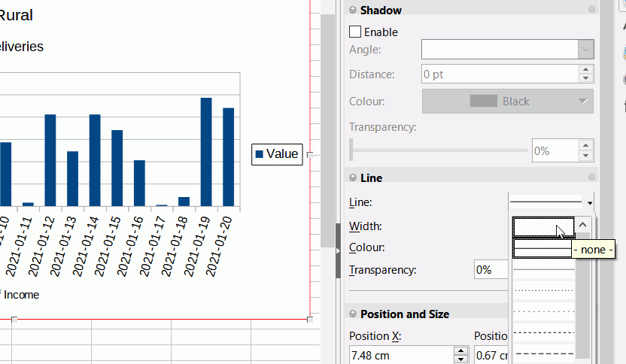The image size is (626, 364).
Task: Collapse the Line section
Action: click(x=353, y=177)
